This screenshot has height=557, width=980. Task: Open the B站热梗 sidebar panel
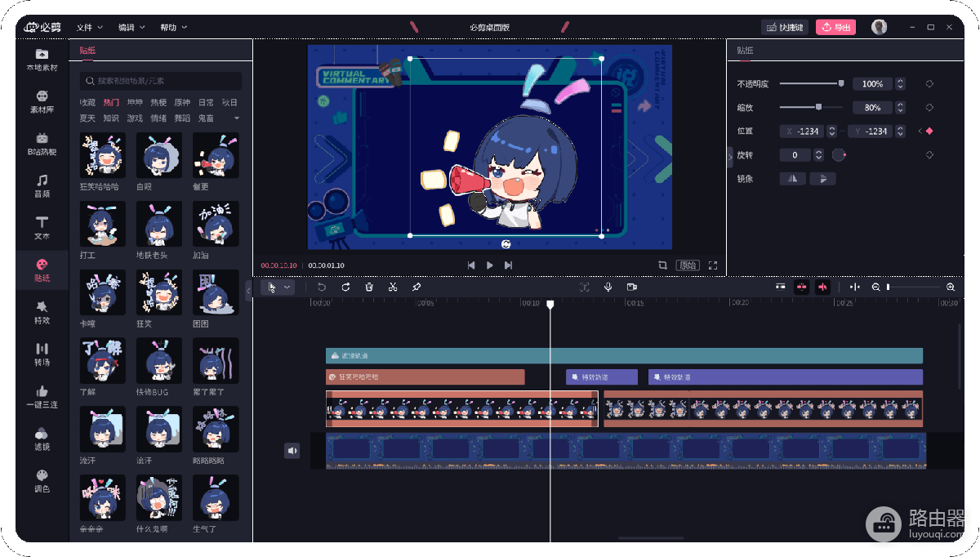pos(42,145)
